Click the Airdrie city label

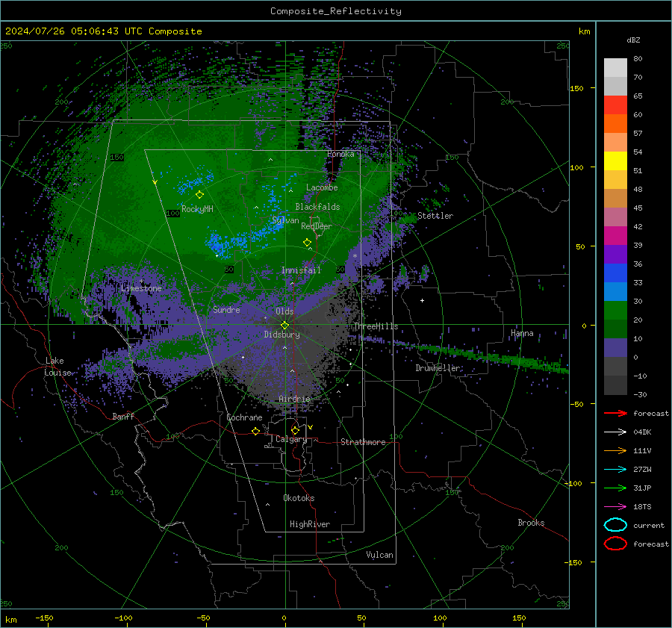[x=294, y=399]
